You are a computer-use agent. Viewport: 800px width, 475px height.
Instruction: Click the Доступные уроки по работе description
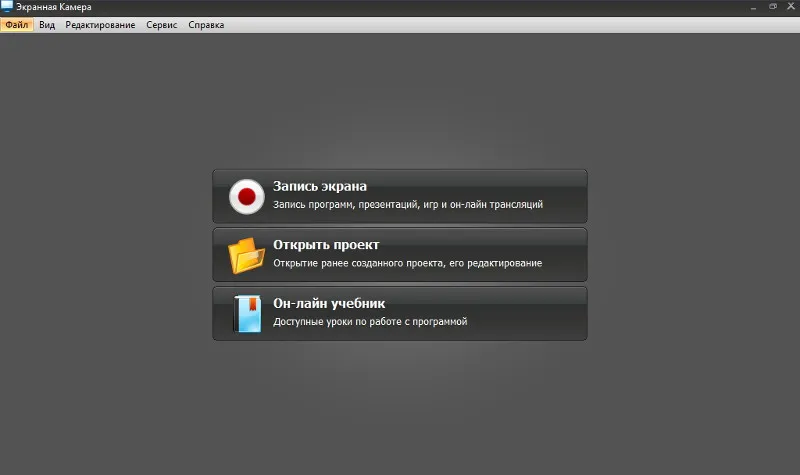pos(370,322)
